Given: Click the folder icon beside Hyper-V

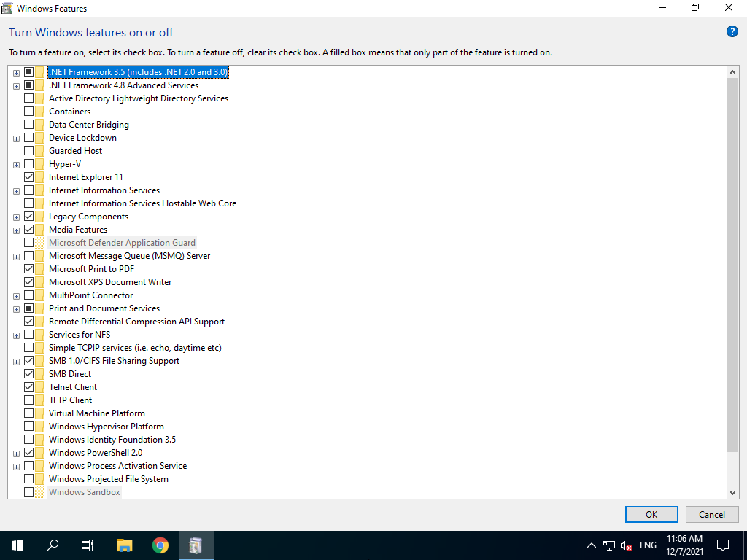Looking at the screenshot, I should pos(39,164).
